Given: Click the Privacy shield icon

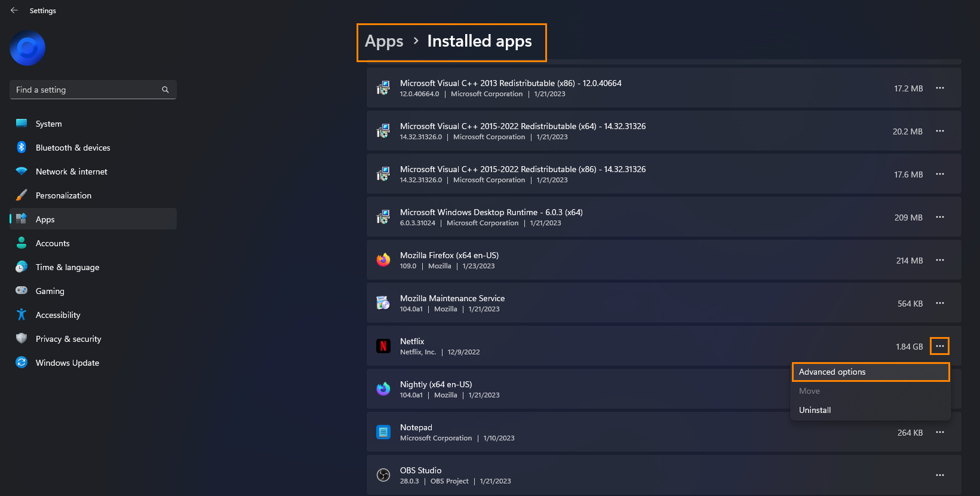Looking at the screenshot, I should tap(21, 338).
